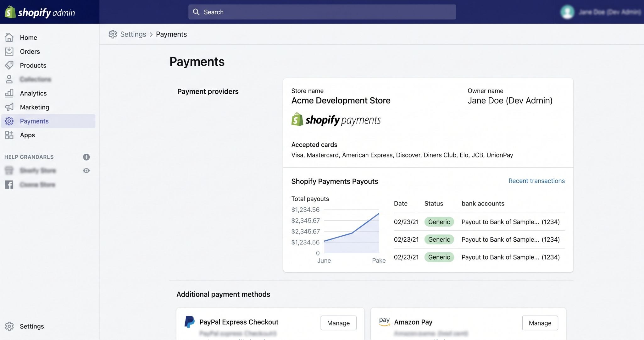Image resolution: width=644 pixels, height=340 pixels.
Task: Toggle the eye icon to view store
Action: tap(86, 171)
